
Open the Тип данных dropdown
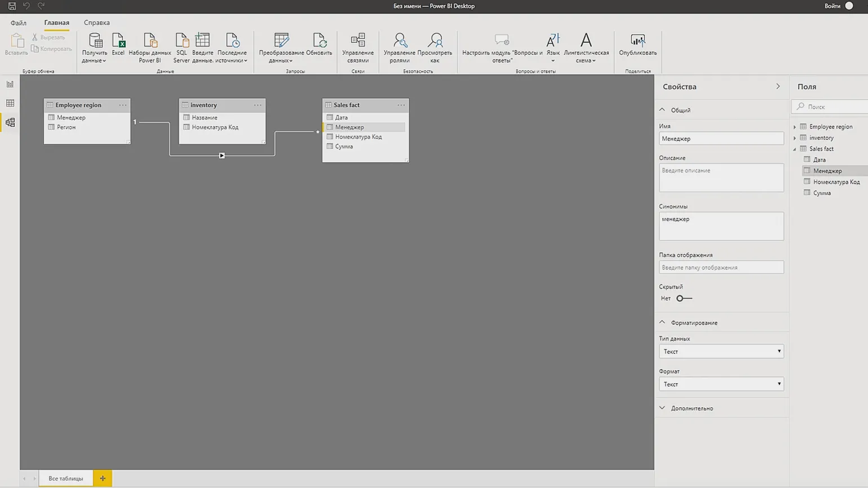721,351
